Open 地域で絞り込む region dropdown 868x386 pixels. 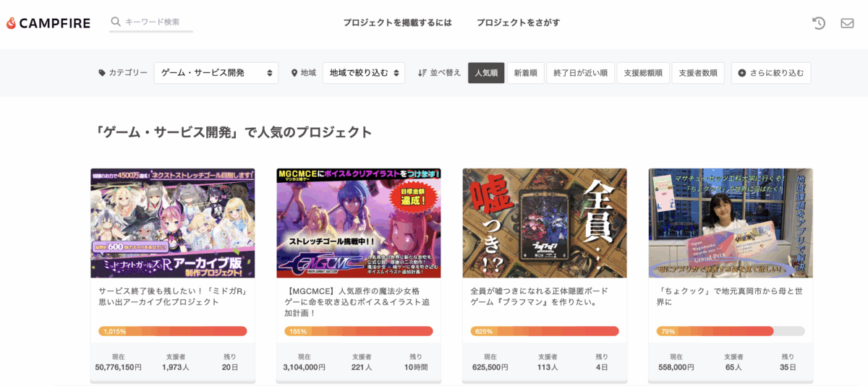click(364, 73)
